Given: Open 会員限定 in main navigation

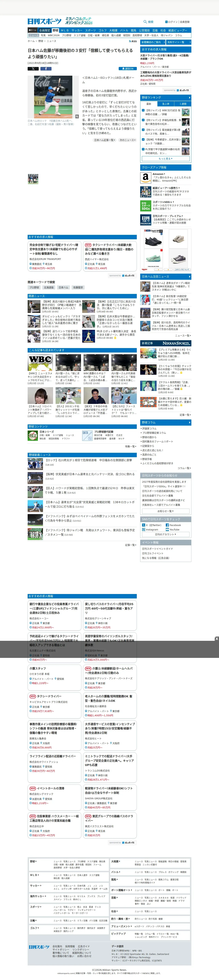Looking at the screenshot, I should click(x=45, y=30).
